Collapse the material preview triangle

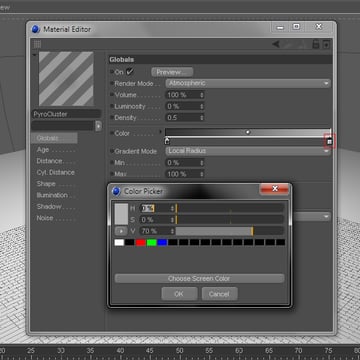[34, 54]
